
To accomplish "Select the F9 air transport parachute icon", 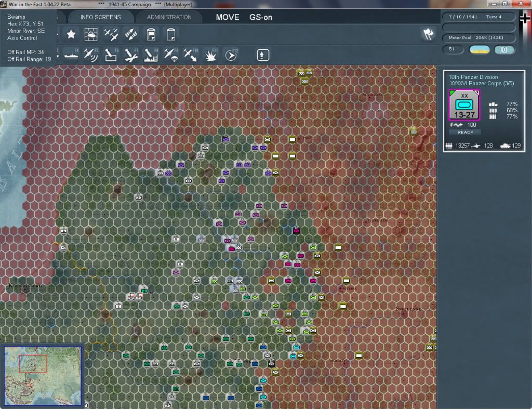I will click(171, 55).
